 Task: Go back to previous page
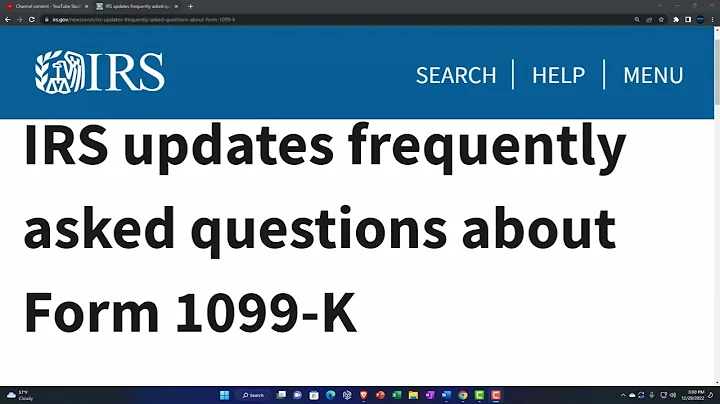tap(8, 20)
